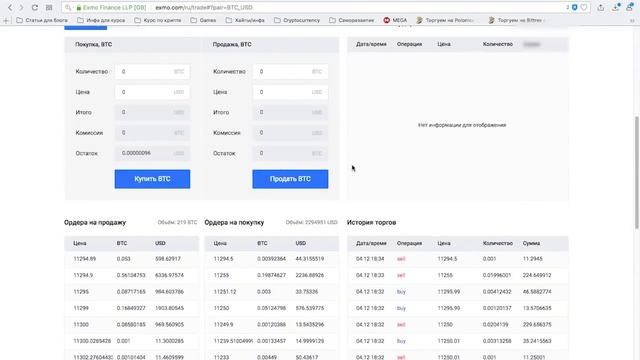Click the 'Покупка, BTC' panel header
Screen dimensions: 640x360
(93, 44)
